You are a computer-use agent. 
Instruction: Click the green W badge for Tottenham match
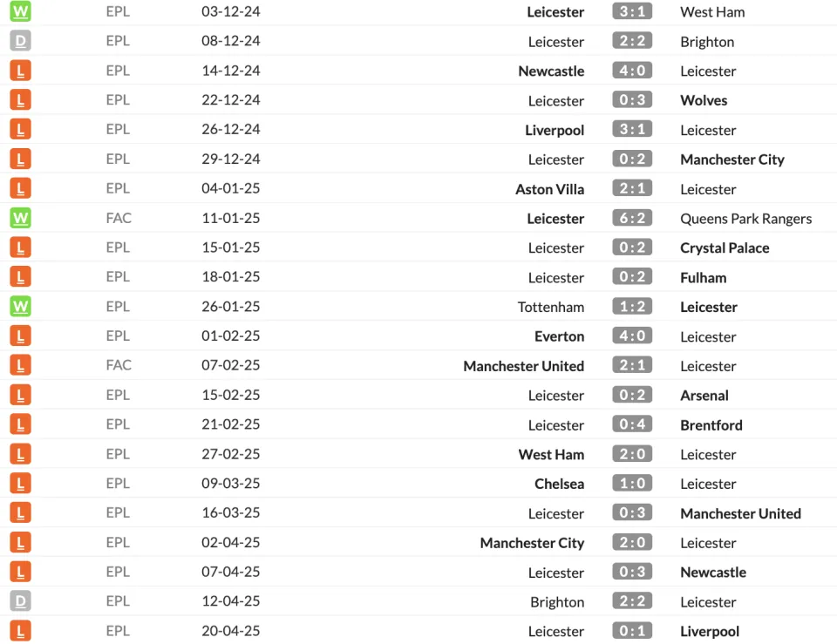20,306
